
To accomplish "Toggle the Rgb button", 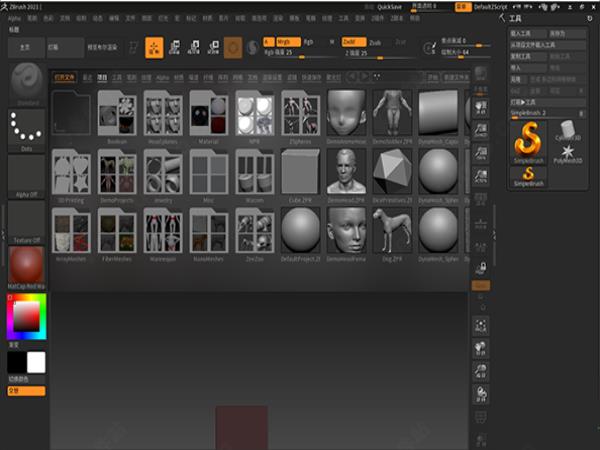I will pyautogui.click(x=308, y=42).
